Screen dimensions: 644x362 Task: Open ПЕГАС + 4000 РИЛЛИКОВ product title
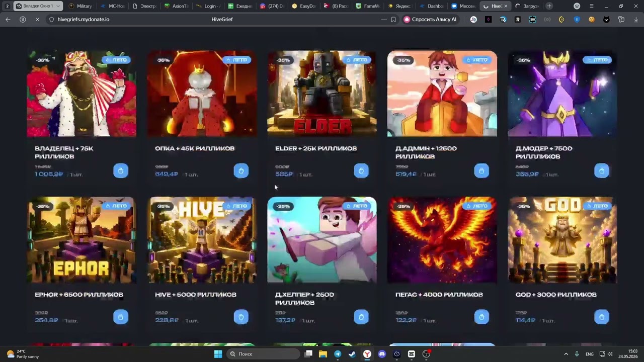coord(439,295)
